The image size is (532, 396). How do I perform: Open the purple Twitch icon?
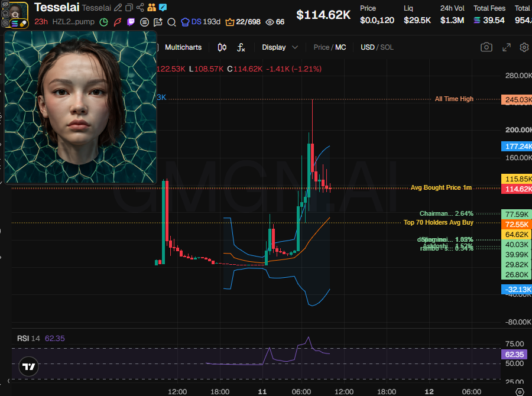click(x=131, y=22)
